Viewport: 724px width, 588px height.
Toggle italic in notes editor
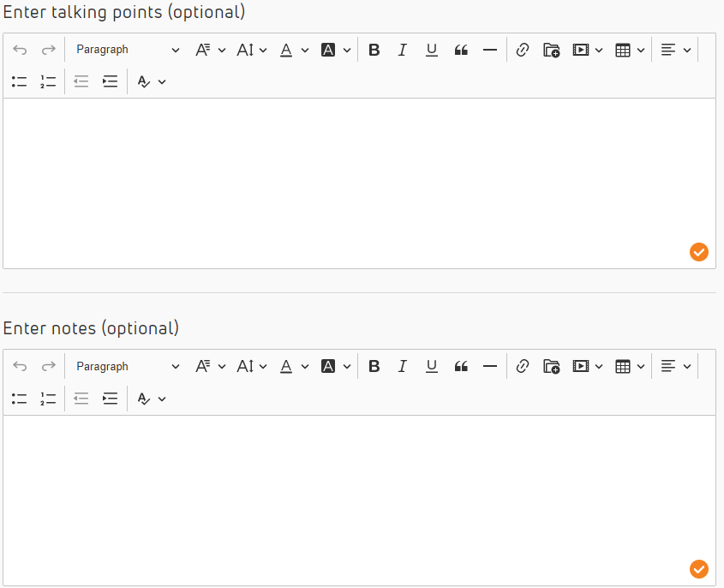(403, 366)
